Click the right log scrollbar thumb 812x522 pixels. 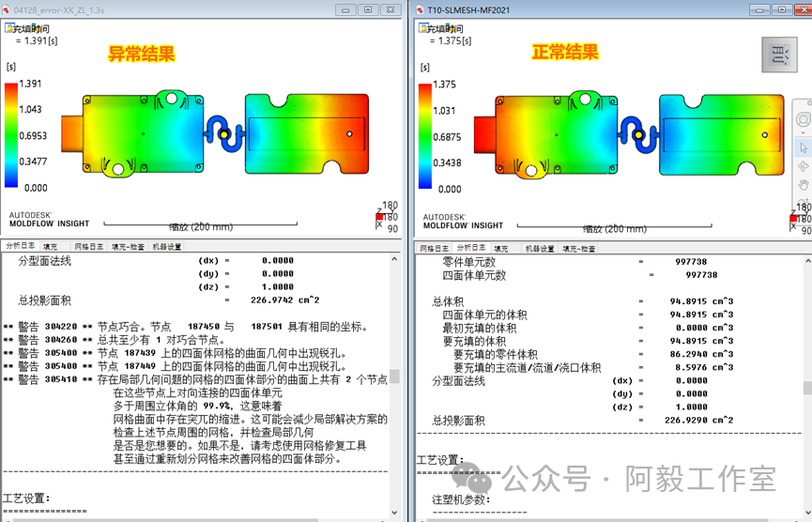pos(808,388)
